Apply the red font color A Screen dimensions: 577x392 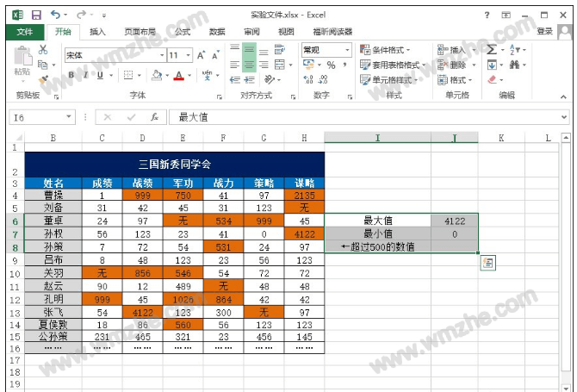pos(179,75)
